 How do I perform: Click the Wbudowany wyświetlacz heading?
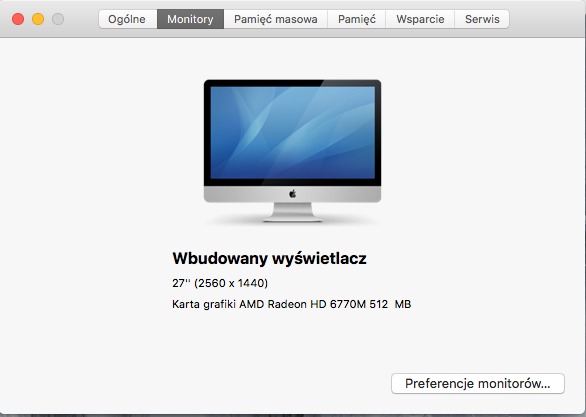(269, 258)
